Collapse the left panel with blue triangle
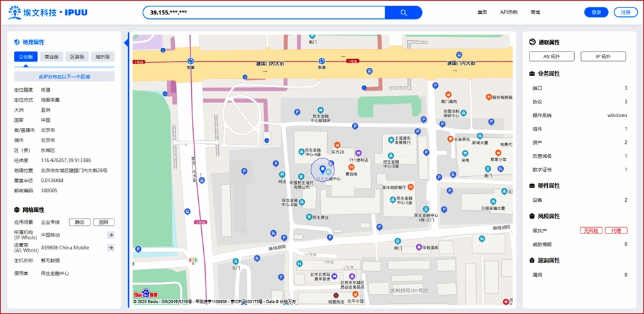Screen dimensions: 644x314 pos(126,43)
